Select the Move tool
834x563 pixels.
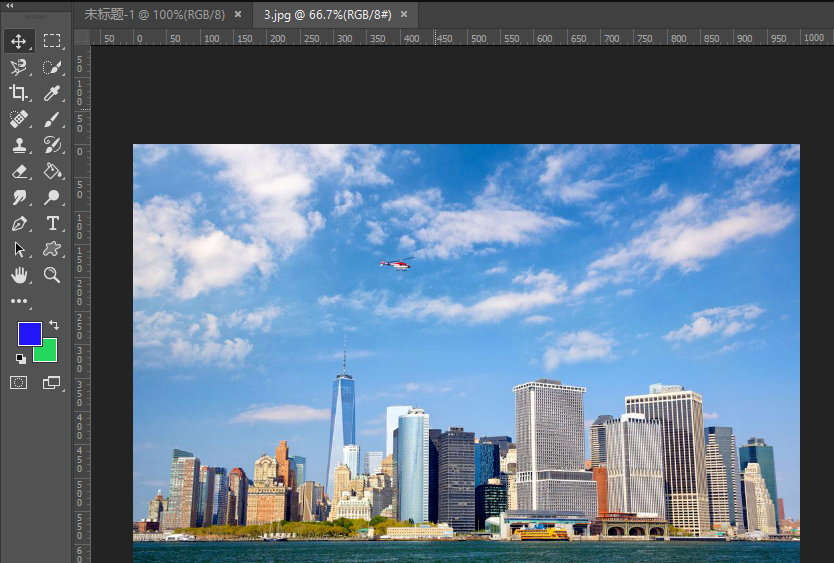pos(18,41)
